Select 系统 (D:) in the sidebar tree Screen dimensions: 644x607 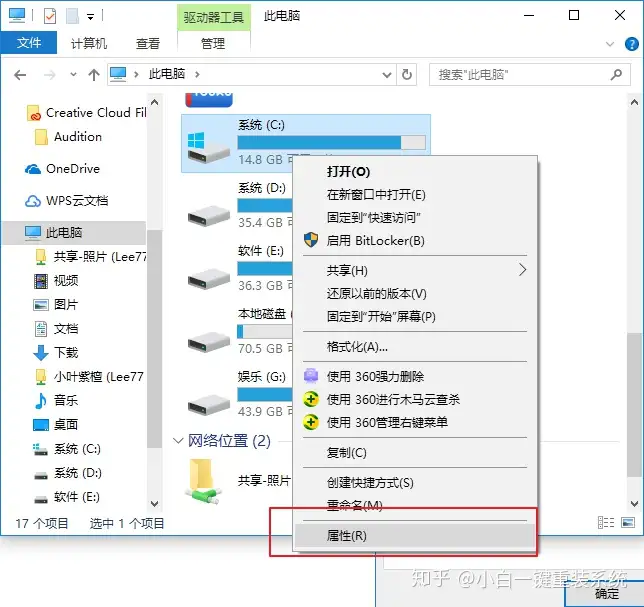(x=67, y=473)
